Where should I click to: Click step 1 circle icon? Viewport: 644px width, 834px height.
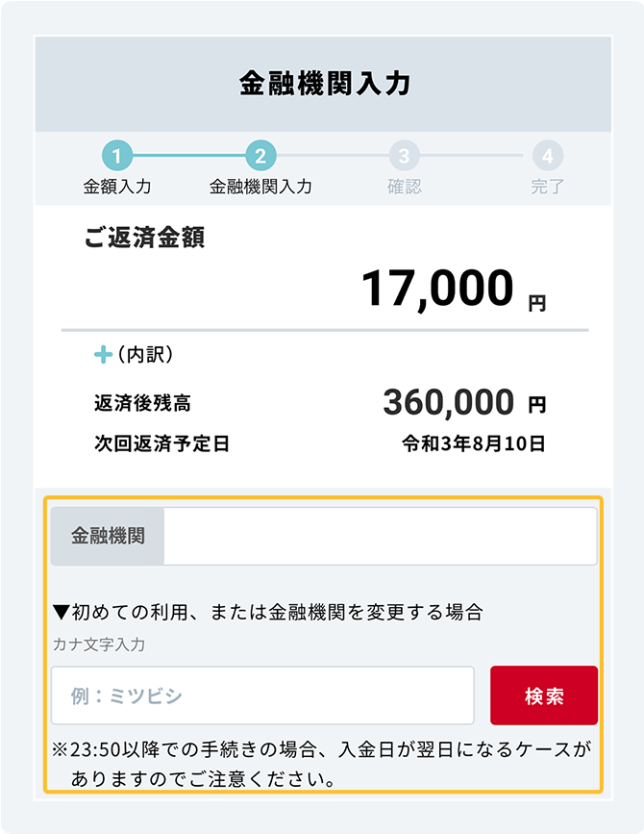(x=117, y=156)
